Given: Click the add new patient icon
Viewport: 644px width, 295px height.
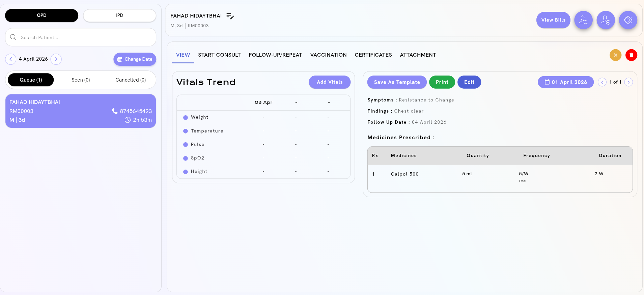Looking at the screenshot, I should tap(606, 20).
